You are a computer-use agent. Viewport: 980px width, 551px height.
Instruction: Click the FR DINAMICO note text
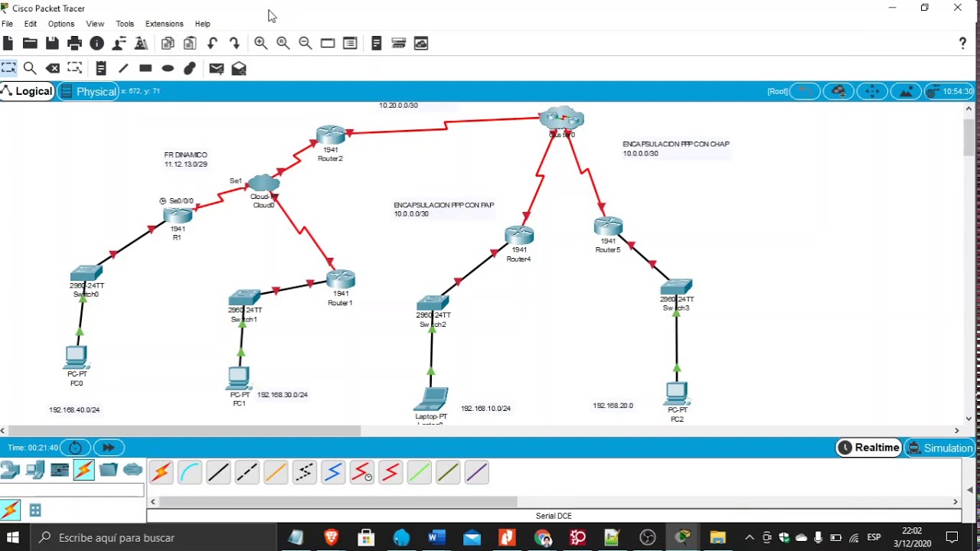[x=185, y=155]
